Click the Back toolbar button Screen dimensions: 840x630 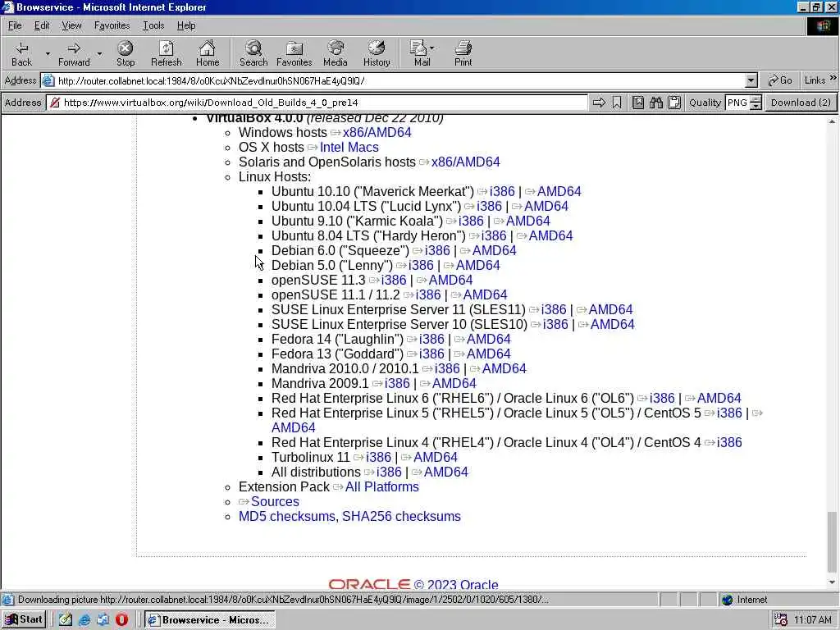pos(21,53)
